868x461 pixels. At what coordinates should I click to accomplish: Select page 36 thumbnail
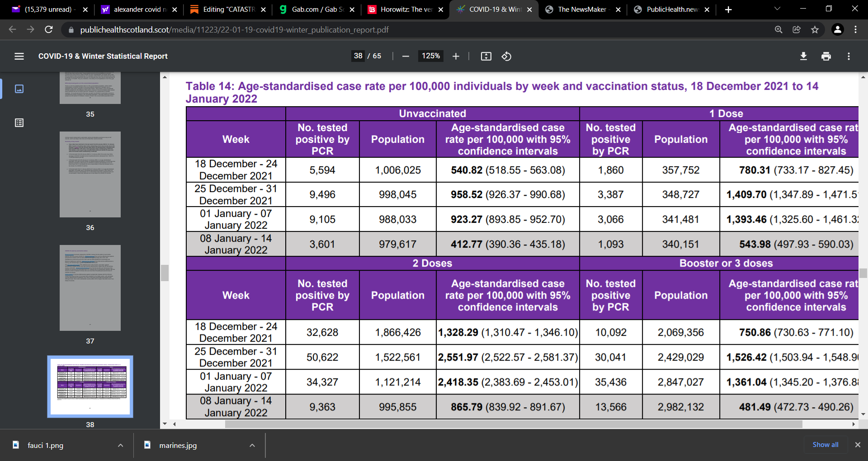[x=90, y=174]
